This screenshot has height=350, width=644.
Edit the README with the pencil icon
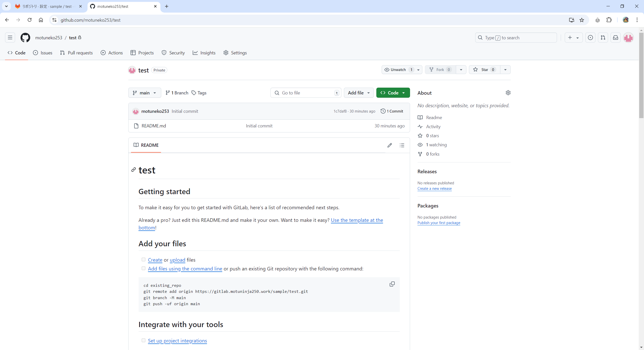pos(389,145)
